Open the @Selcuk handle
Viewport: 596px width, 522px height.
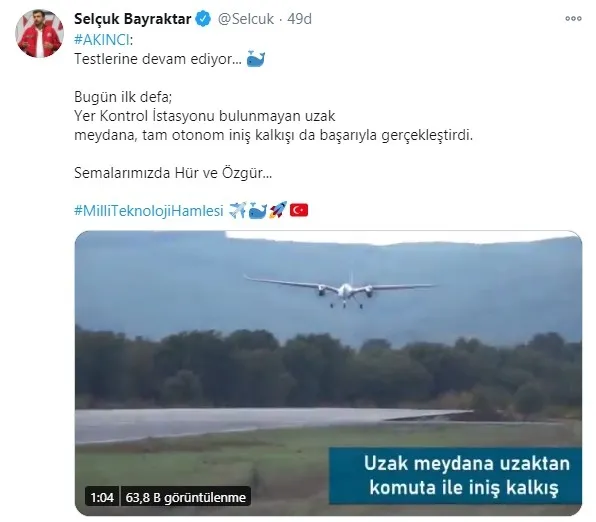click(246, 19)
